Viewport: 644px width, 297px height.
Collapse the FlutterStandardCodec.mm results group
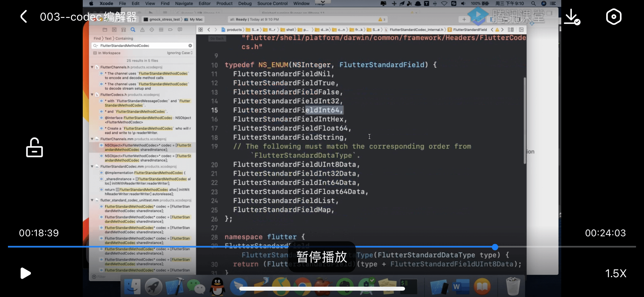coord(92,166)
